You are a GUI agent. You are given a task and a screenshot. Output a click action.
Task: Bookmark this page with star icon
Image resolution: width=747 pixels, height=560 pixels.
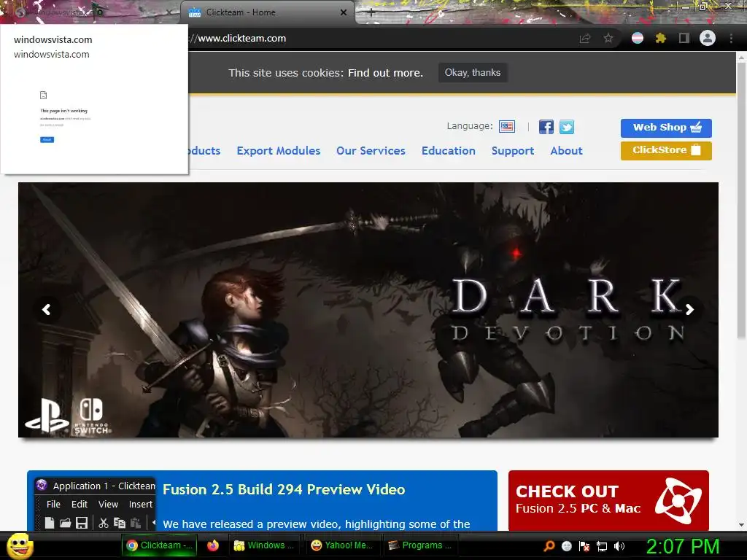[608, 39]
